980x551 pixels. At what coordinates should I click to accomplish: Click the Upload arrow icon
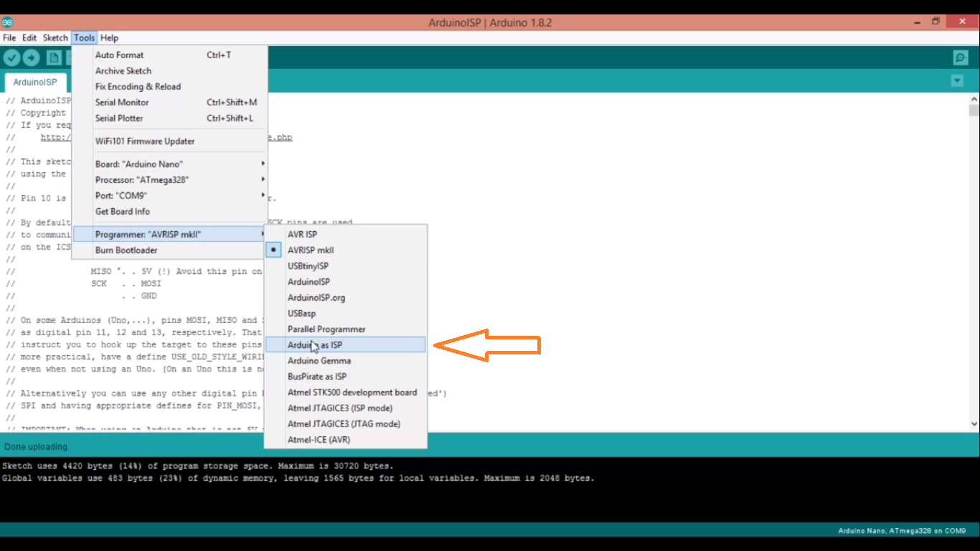[x=31, y=57]
